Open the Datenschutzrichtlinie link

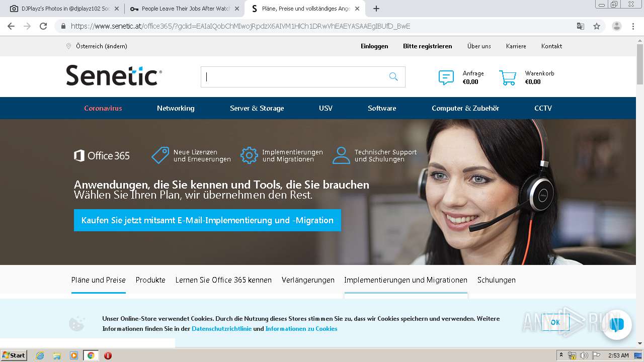coord(222,329)
